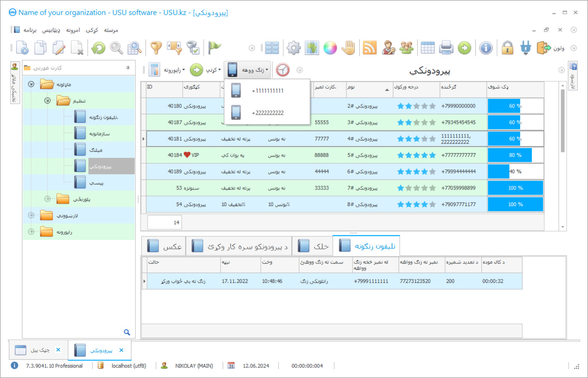
Task: Click the copy document toolbar icon
Action: point(40,48)
